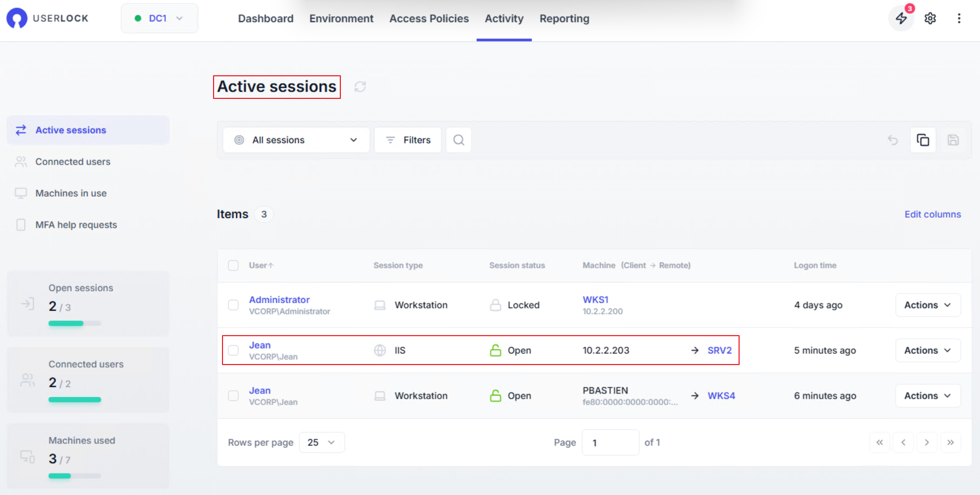
Task: Toggle the select-all checkbox in table header
Action: coord(233,266)
